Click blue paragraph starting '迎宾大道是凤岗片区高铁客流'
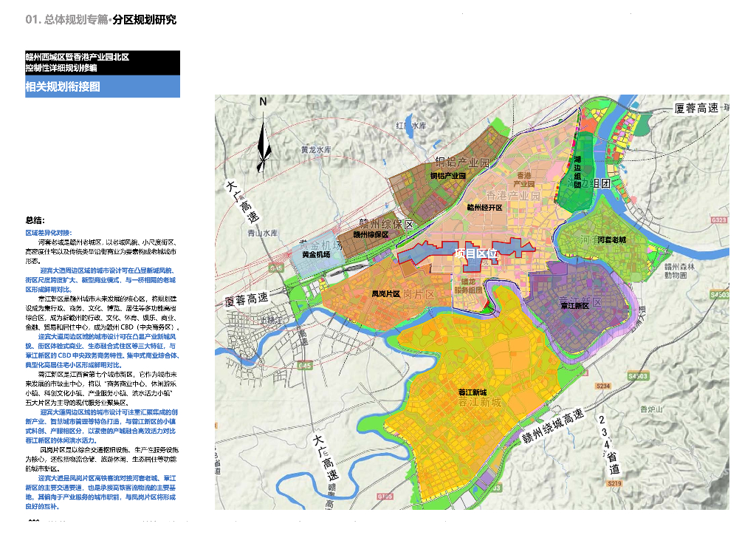 [100, 492]
